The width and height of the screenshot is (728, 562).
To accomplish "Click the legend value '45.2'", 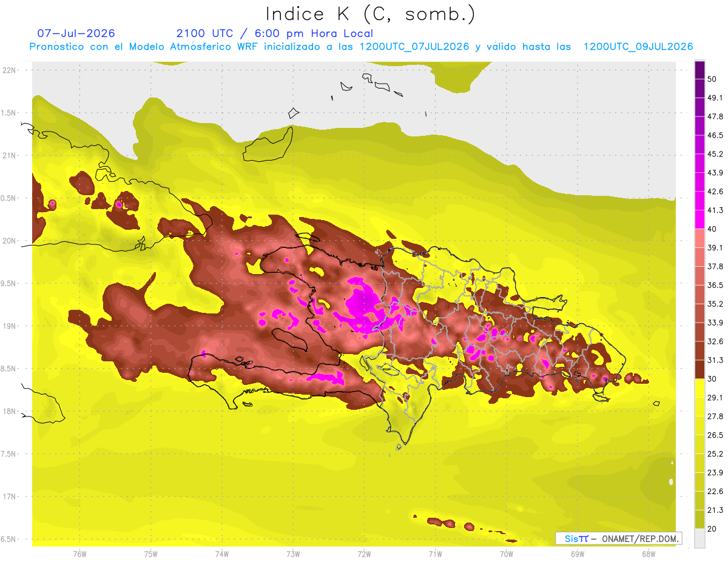I will [x=715, y=154].
